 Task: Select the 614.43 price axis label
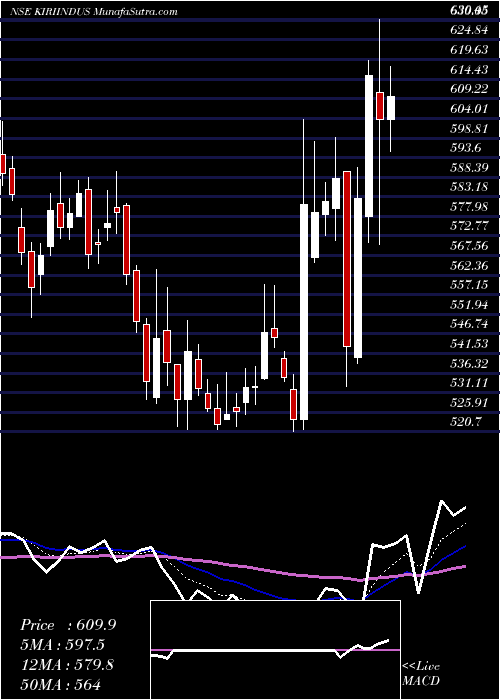pyautogui.click(x=469, y=69)
